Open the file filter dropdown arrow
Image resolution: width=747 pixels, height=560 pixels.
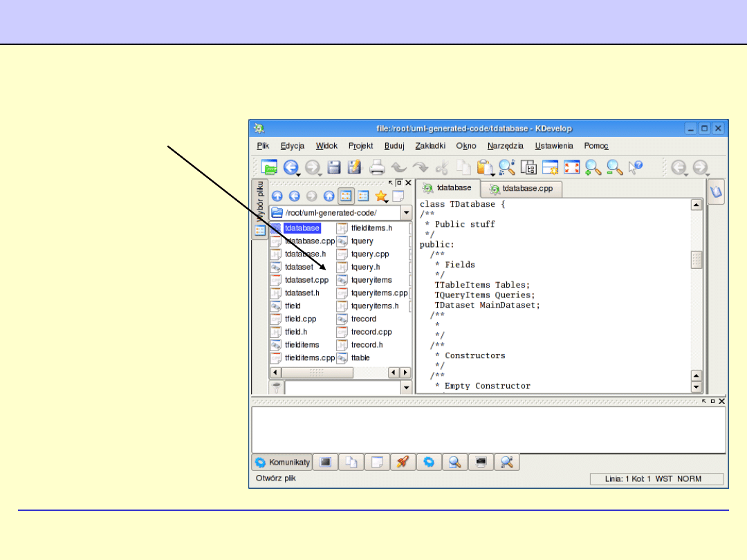406,388
